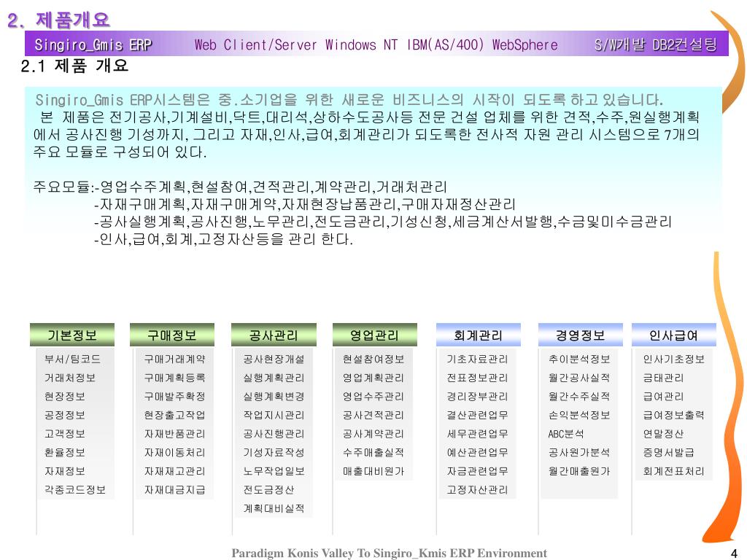Screen dimensions: 747x560
Task: Select 노무작업일보 item
Action: [274, 471]
